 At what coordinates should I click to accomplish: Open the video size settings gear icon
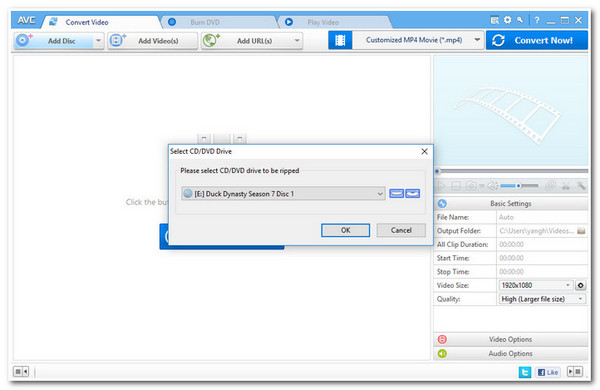[580, 286]
